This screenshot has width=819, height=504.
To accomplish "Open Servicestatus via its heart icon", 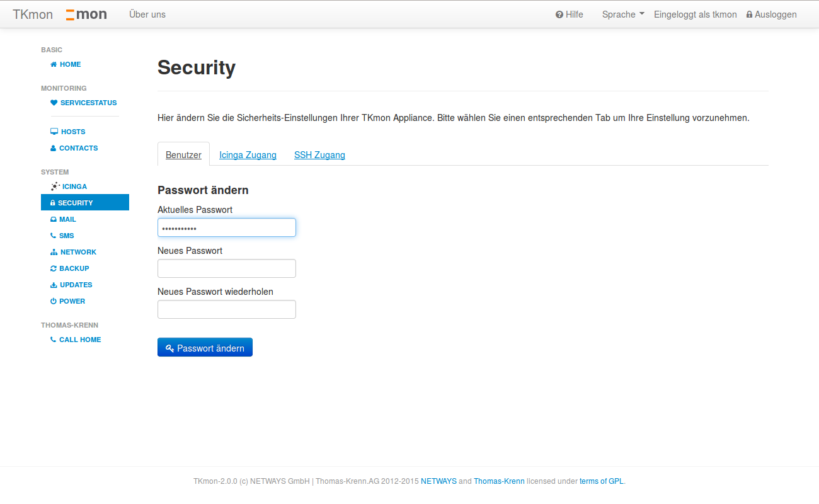I will pos(54,103).
